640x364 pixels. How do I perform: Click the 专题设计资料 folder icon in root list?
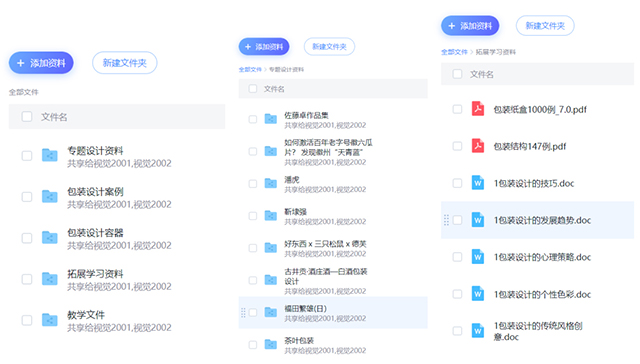click(x=49, y=155)
